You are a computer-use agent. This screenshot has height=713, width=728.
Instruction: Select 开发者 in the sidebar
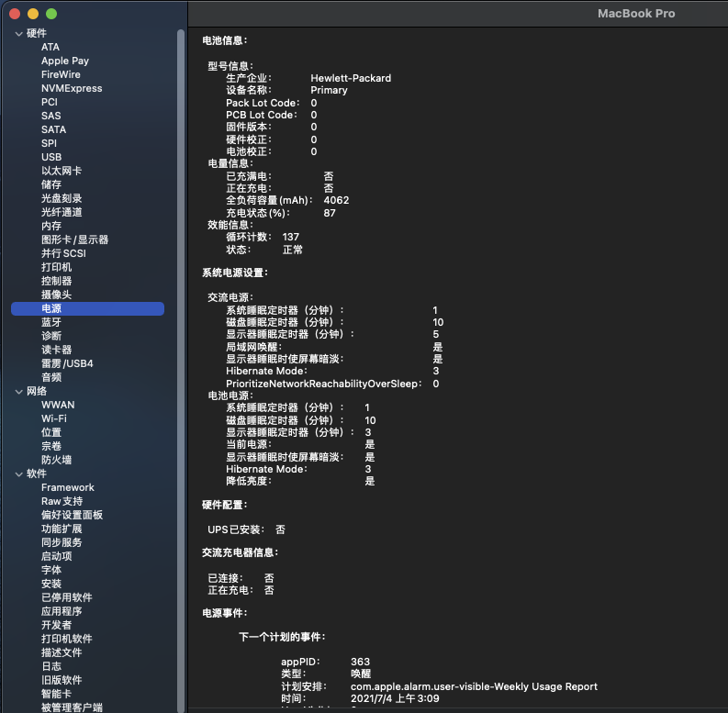click(56, 625)
